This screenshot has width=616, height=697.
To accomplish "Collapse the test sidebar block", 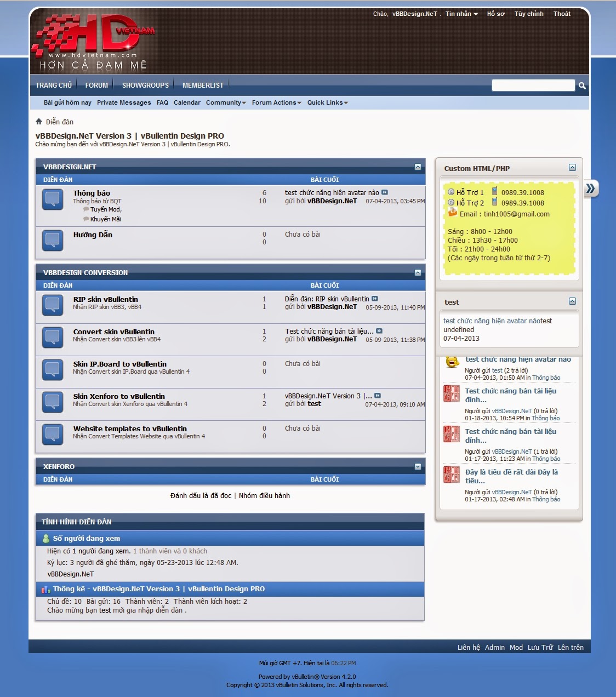I will click(x=572, y=301).
